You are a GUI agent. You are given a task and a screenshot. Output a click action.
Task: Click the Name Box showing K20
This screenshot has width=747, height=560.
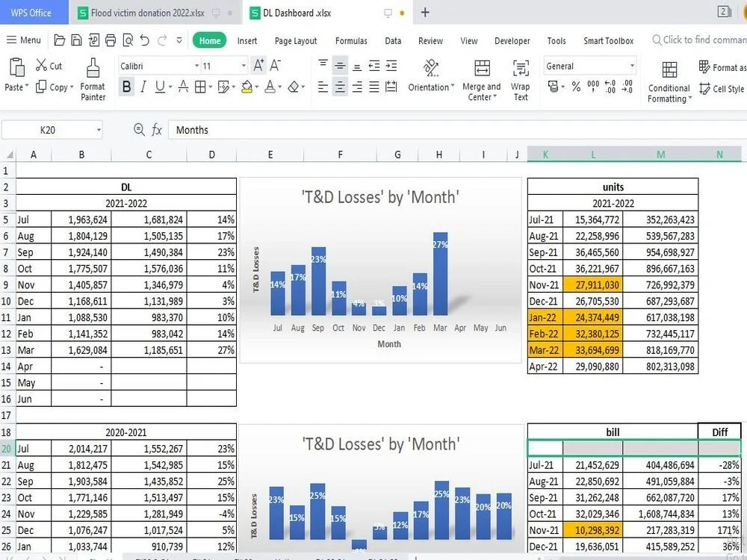49,129
